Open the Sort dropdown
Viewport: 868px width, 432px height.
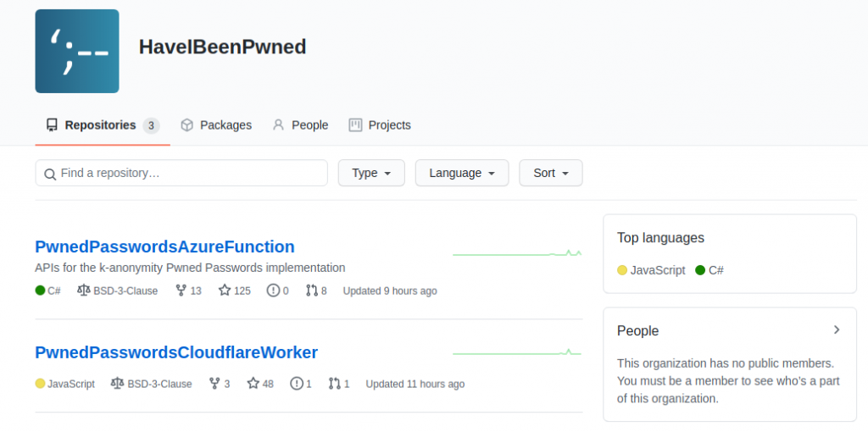pos(550,173)
